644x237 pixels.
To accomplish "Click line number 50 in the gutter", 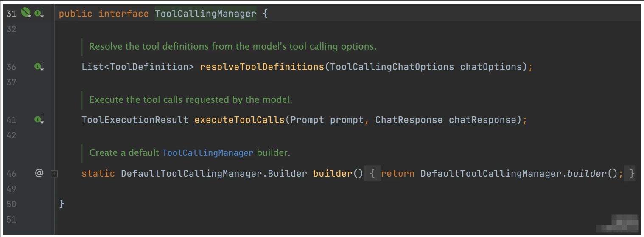I will 11,204.
